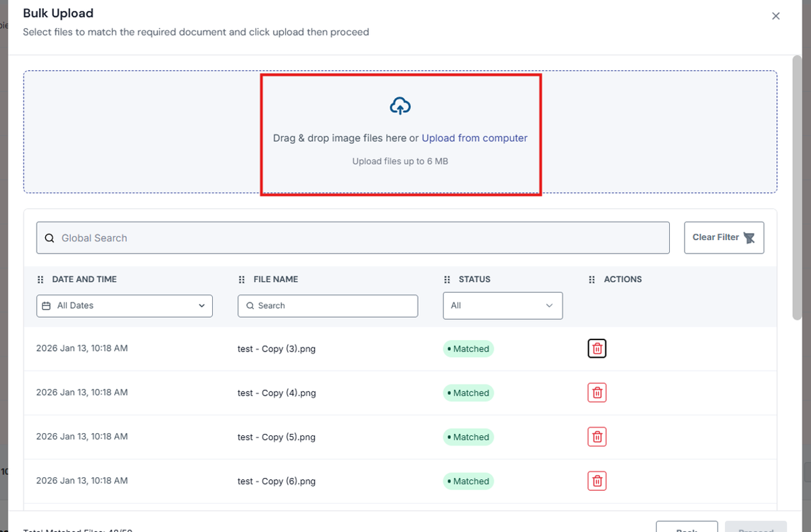Click the date of test - Copy (5).png
Viewport: 811px width, 532px height.
(x=82, y=436)
